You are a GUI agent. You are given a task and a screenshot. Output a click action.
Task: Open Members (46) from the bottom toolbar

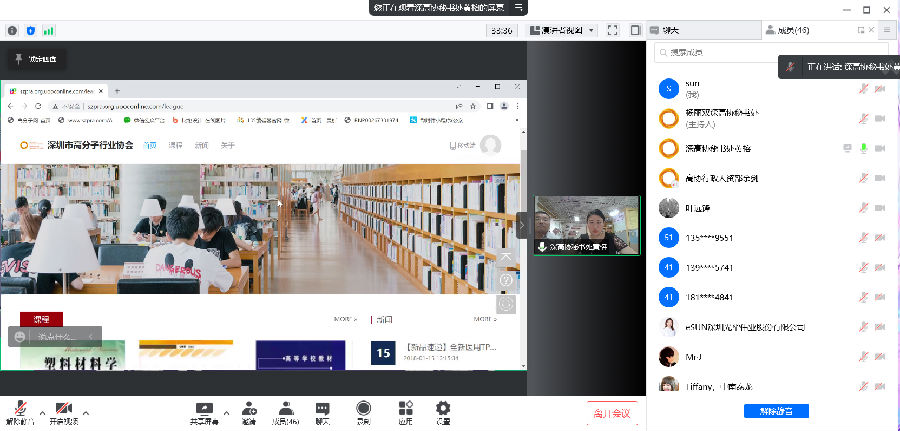click(x=285, y=413)
